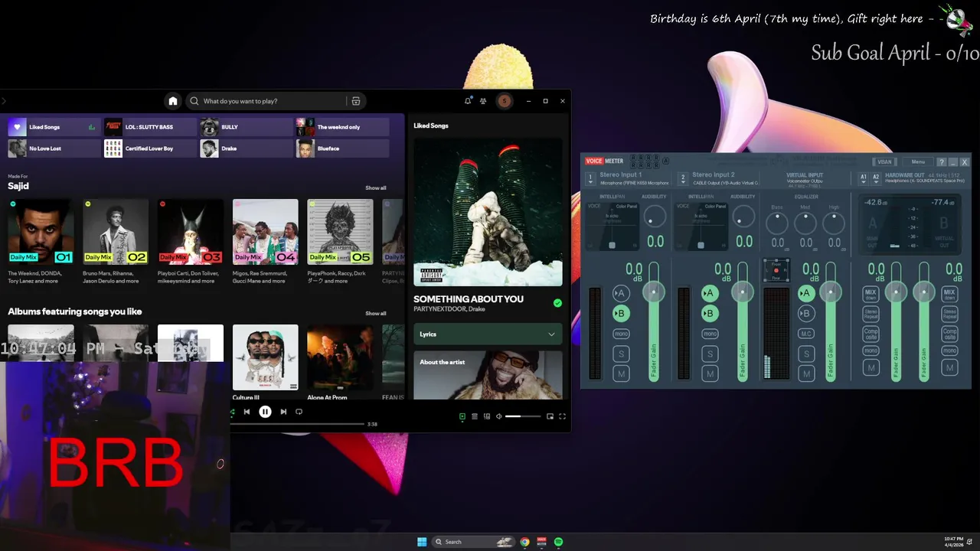This screenshot has width=980, height=551.
Task: Pause the current Spotify song
Action: [265, 412]
